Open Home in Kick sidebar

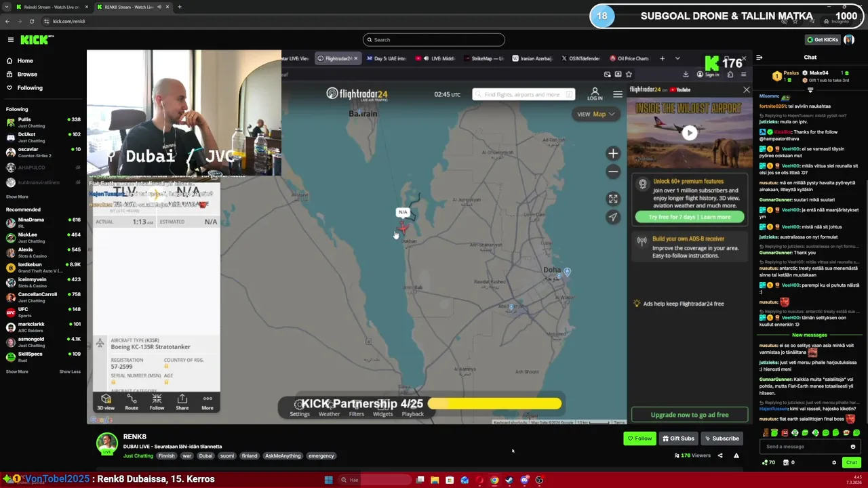[25, 61]
